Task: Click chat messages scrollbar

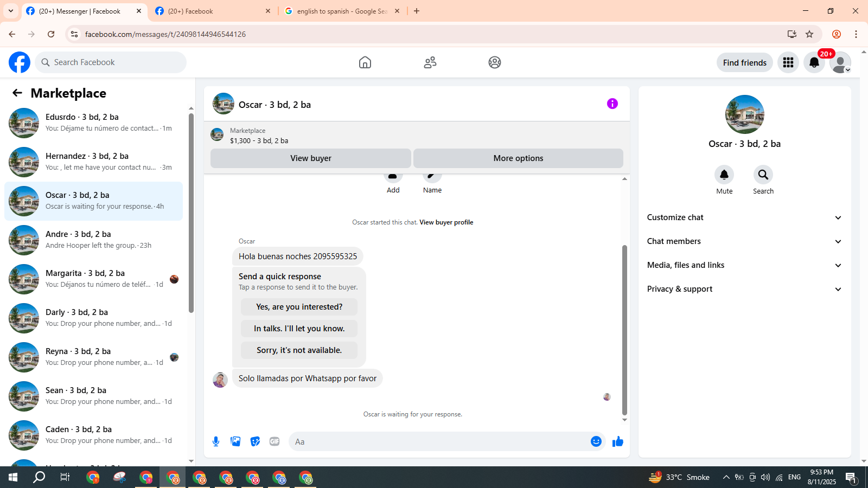Action: coord(624,330)
